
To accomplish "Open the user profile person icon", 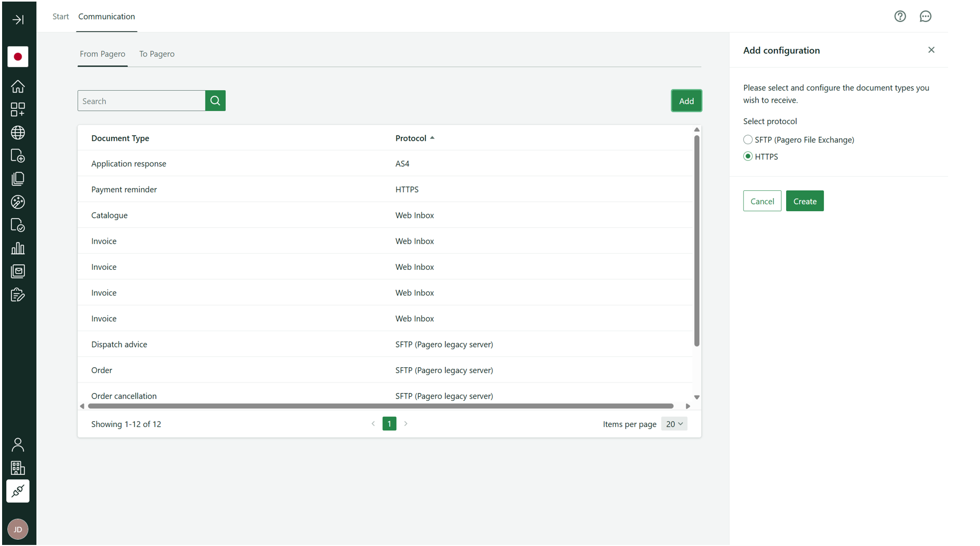I will click(18, 445).
